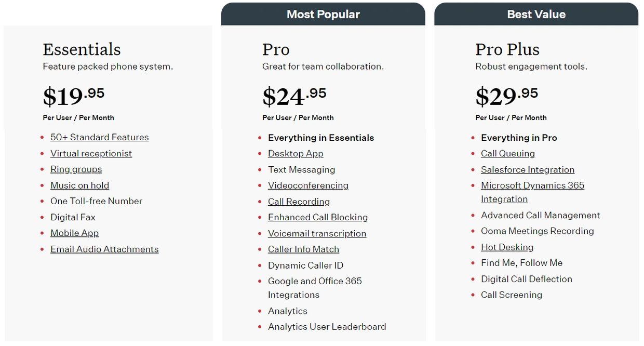Viewport: 644px width, 346px height.
Task: Click the Virtual receptionist link
Action: [x=91, y=153]
